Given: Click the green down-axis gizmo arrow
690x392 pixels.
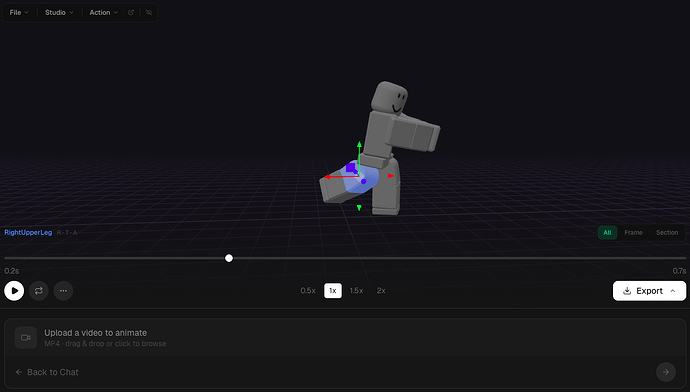Looking at the screenshot, I should pyautogui.click(x=359, y=208).
